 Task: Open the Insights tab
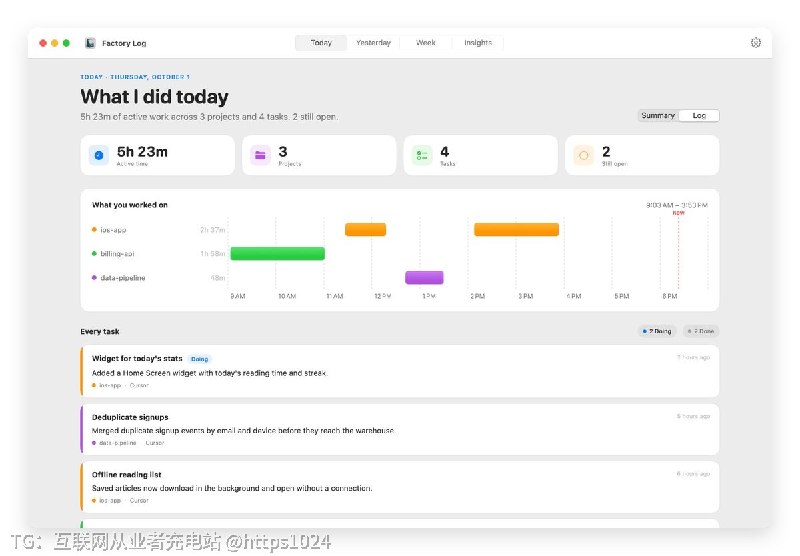(478, 43)
